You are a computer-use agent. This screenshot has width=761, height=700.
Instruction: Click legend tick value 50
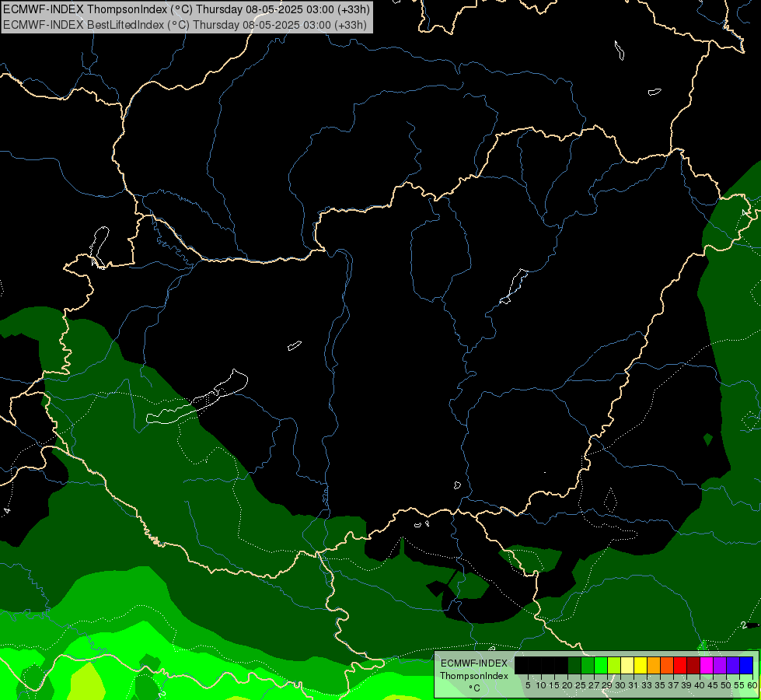pyautogui.click(x=726, y=685)
